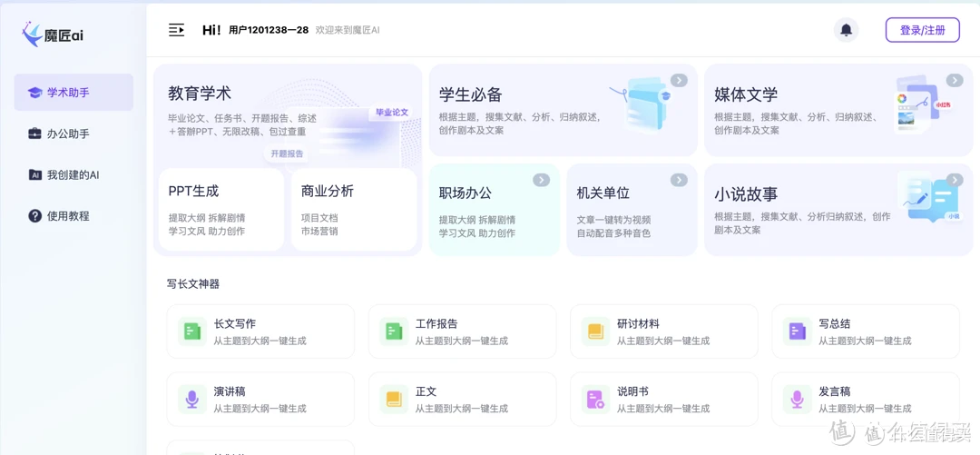Click the 我创建的AI icon
This screenshot has height=455, width=980.
[x=35, y=174]
